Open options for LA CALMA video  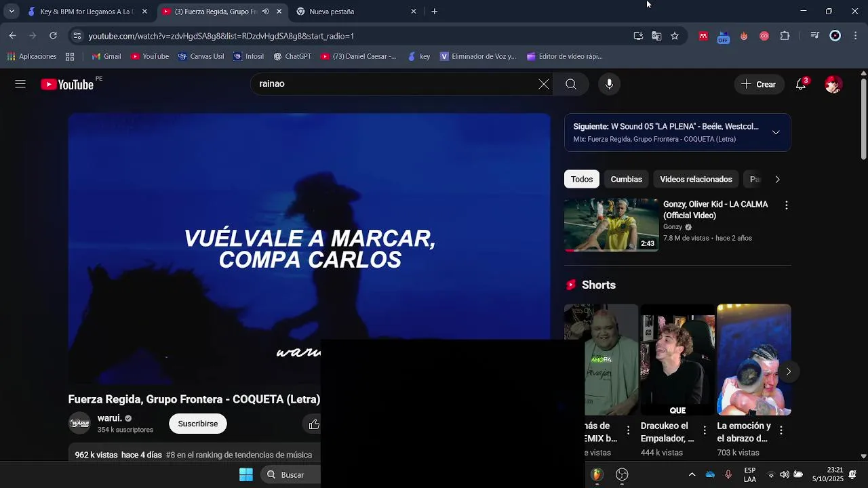click(x=786, y=205)
